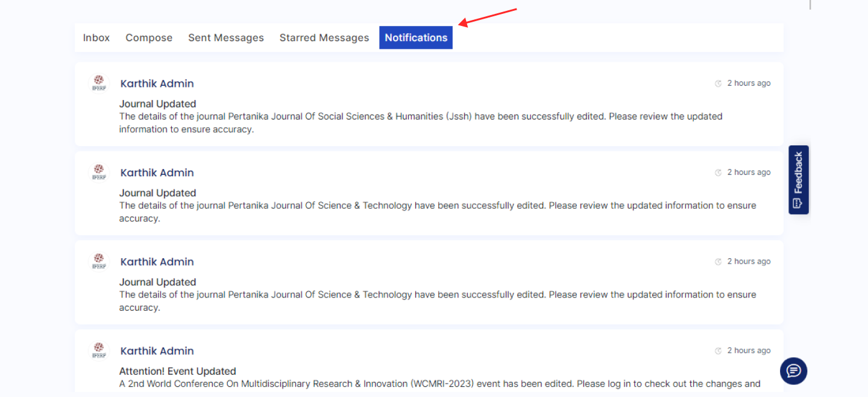Go to Sent Messages tab
868x397 pixels.
click(x=226, y=37)
